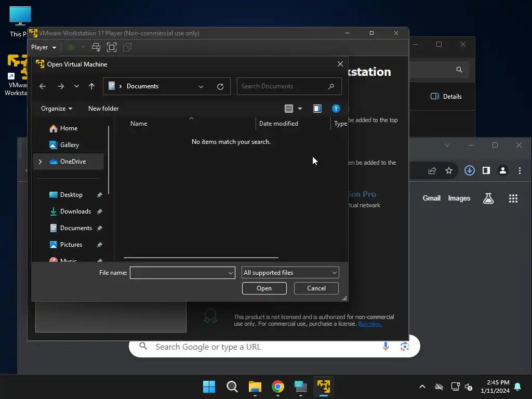Click search icon in background Explorer window

pyautogui.click(x=459, y=70)
